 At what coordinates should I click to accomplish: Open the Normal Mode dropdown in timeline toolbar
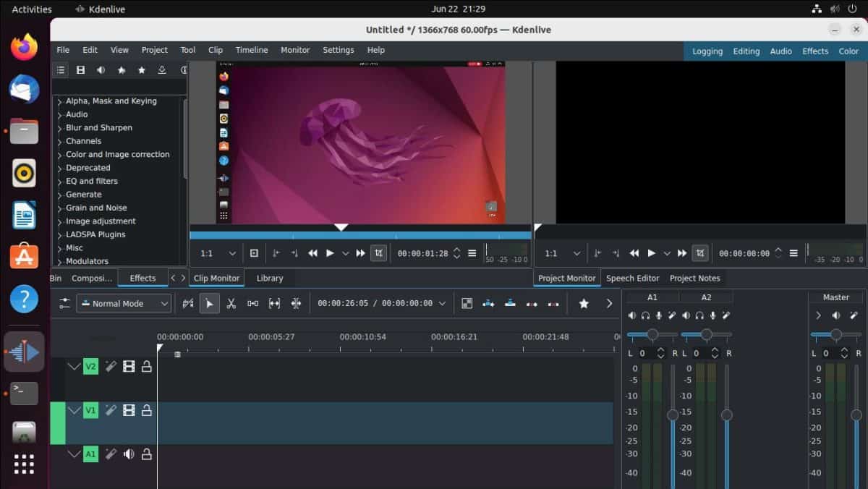click(123, 303)
